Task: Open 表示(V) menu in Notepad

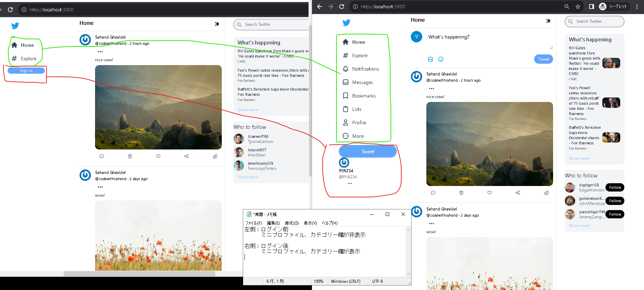Action: point(310,223)
